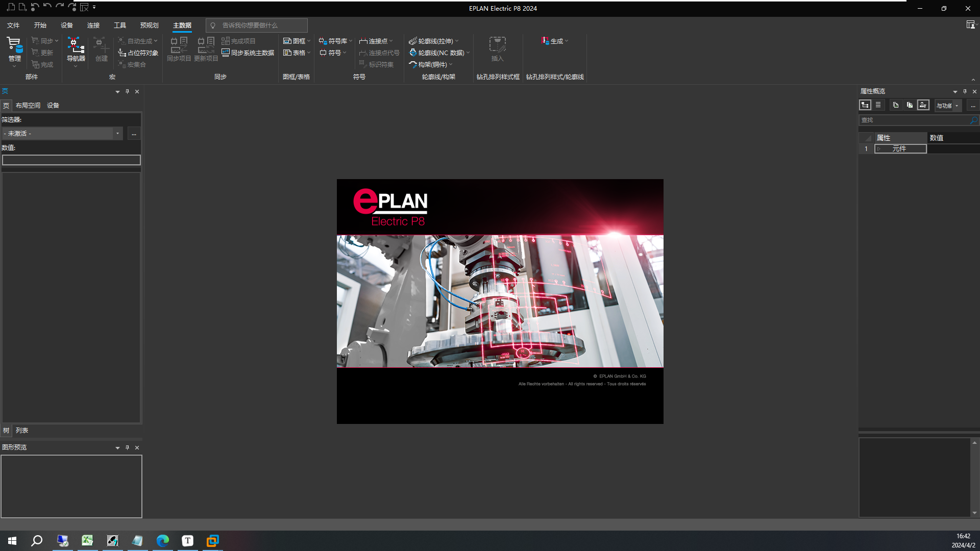This screenshot has width=980, height=551.
Task: Open the 图形预览 panel menu arrow
Action: [x=117, y=448]
